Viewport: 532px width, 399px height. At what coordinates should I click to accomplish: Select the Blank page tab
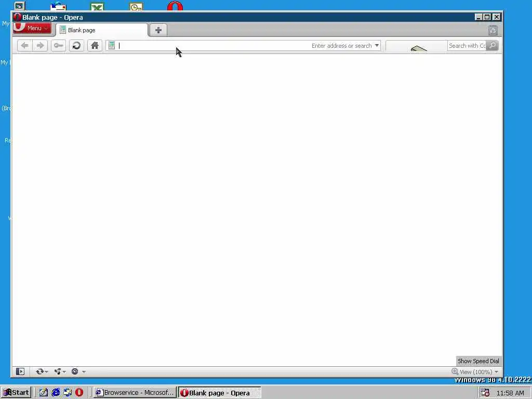102,30
